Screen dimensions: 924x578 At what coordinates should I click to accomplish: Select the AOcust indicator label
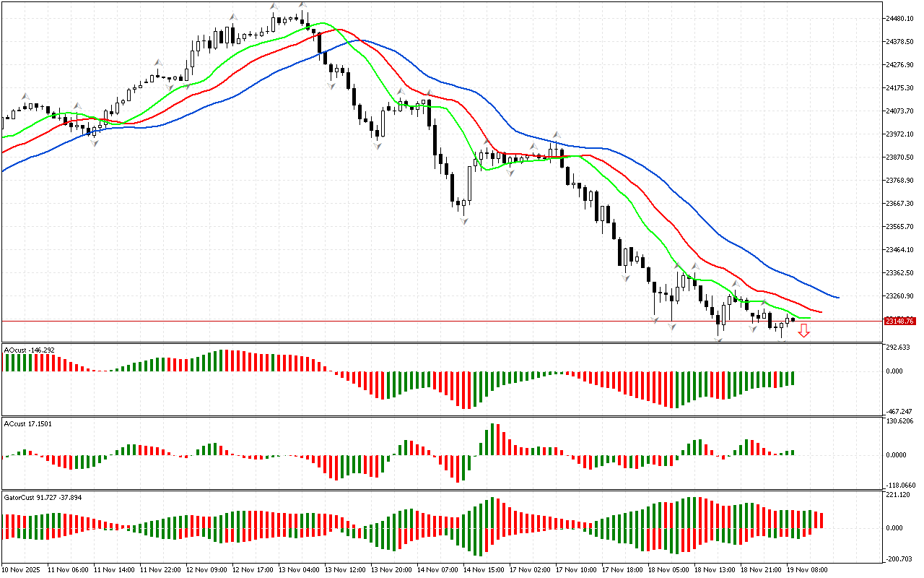pyautogui.click(x=29, y=350)
